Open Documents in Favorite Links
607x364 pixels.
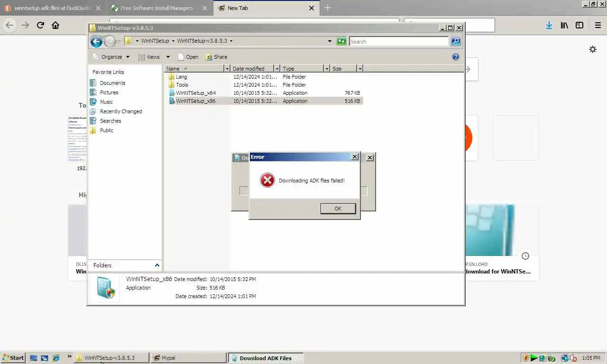tap(108, 83)
